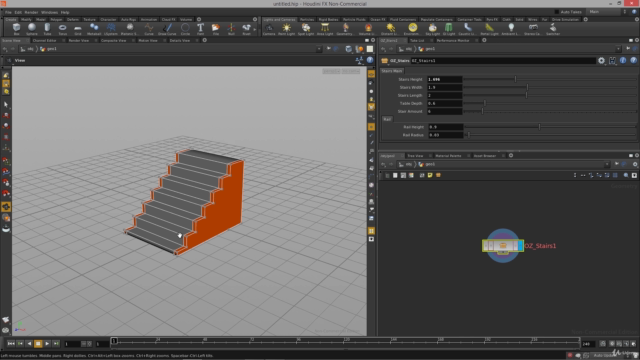Jump to the first frame

[x=11, y=344]
